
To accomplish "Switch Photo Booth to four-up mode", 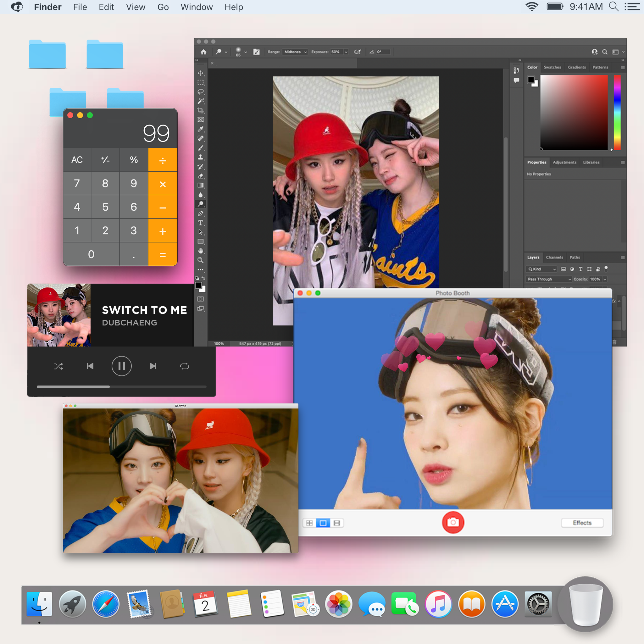I will (309, 523).
